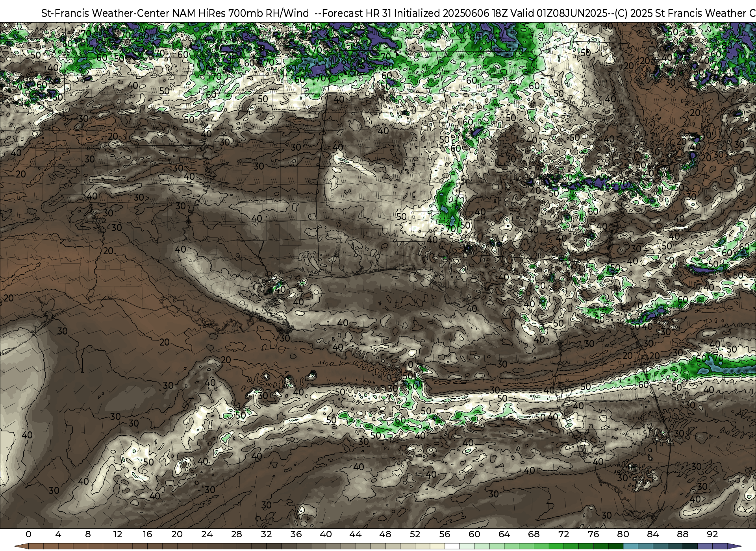Select the colorbar tick label 48
The height and width of the screenshot is (551, 756).
pos(385,534)
